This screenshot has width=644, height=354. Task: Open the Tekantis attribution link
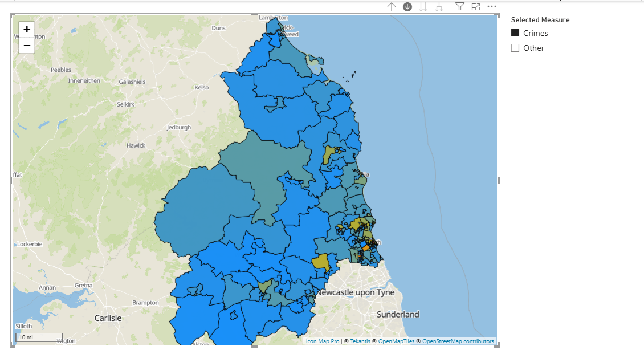360,341
